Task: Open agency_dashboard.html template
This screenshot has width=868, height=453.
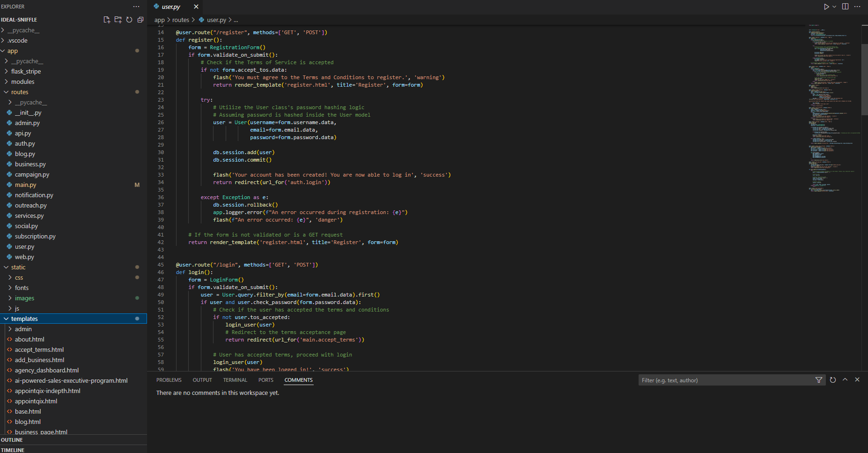Action: coord(74,370)
